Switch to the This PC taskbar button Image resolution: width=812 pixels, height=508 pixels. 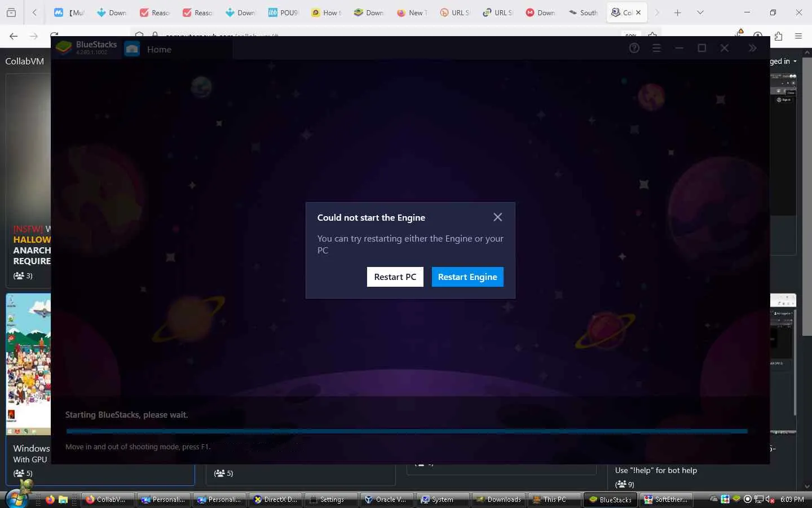coord(554,500)
